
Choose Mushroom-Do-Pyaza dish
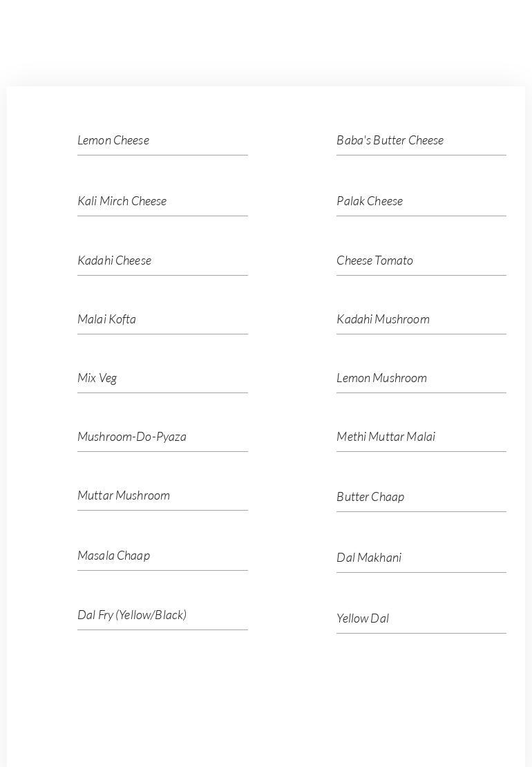[132, 437]
